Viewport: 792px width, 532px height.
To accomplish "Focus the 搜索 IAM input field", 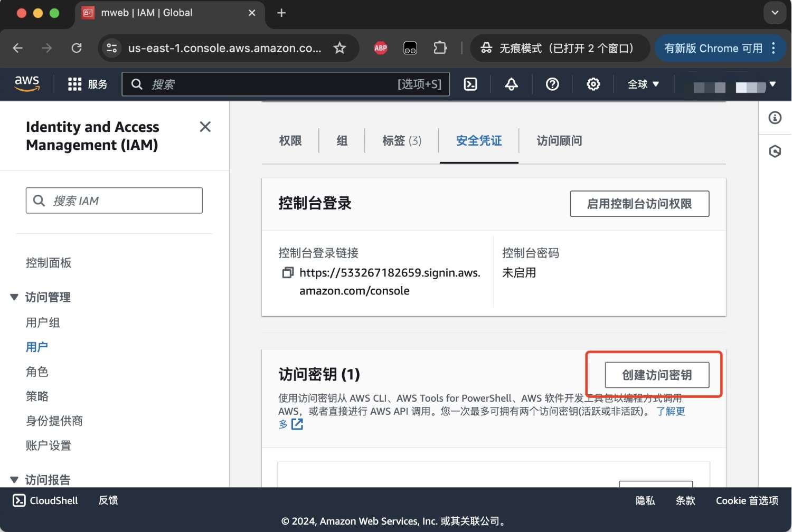I will (x=114, y=201).
